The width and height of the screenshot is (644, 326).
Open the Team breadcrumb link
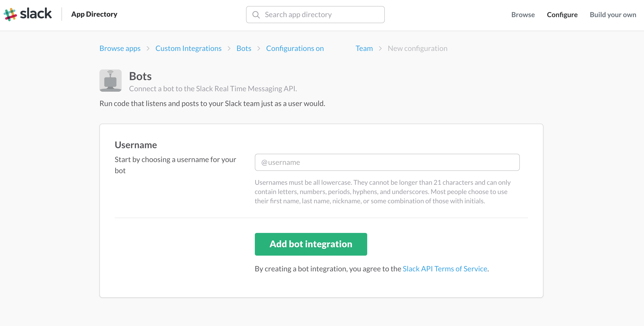[x=364, y=48]
